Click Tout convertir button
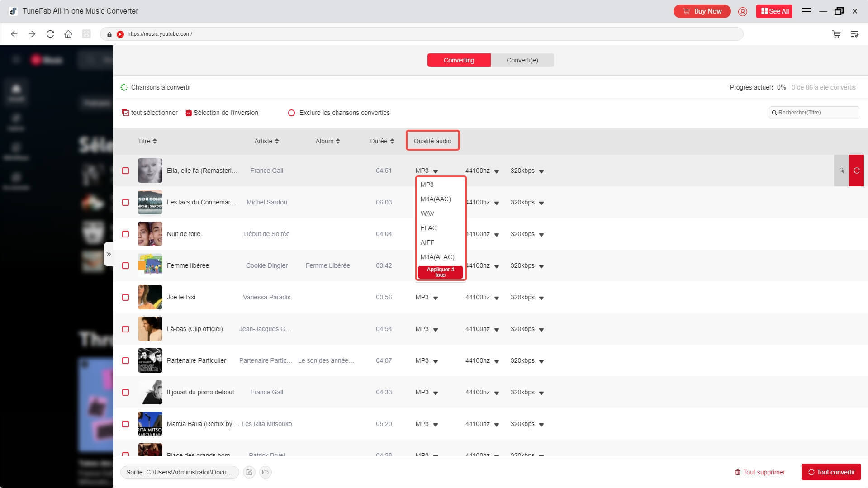Image resolution: width=868 pixels, height=488 pixels. pyautogui.click(x=831, y=472)
